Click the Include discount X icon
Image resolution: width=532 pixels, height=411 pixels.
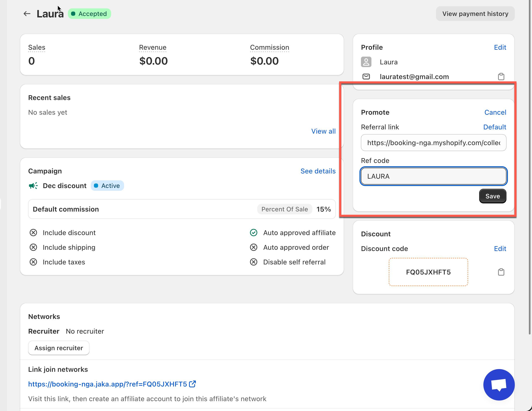click(33, 233)
